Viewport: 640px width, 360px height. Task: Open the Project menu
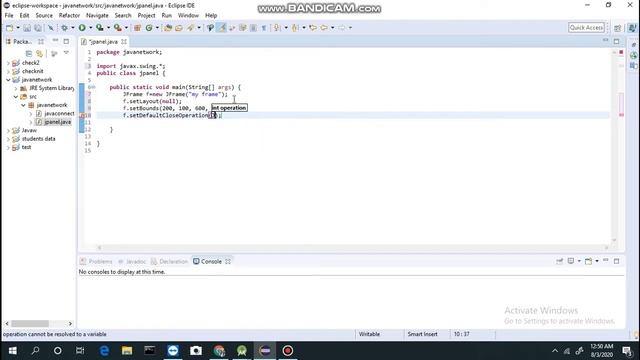point(146,16)
